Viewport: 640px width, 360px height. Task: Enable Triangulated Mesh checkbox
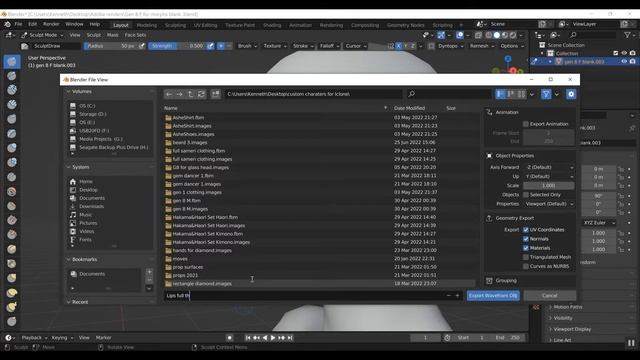[x=526, y=258]
